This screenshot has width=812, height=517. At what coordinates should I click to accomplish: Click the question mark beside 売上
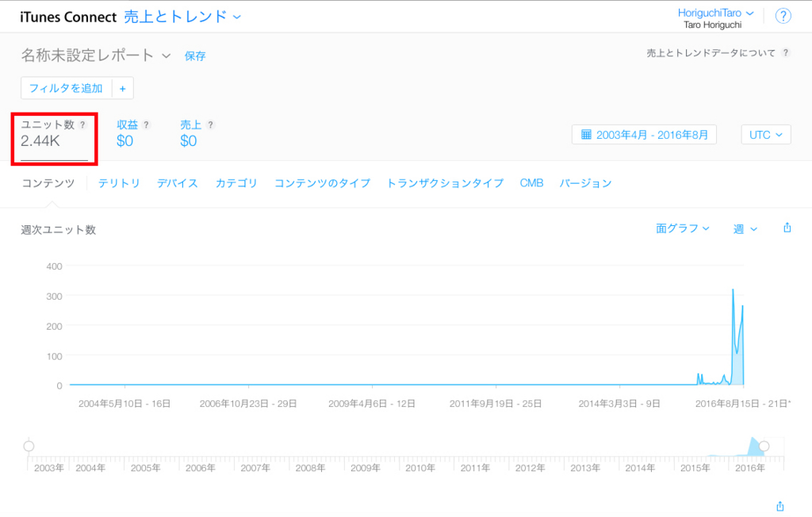(x=209, y=124)
